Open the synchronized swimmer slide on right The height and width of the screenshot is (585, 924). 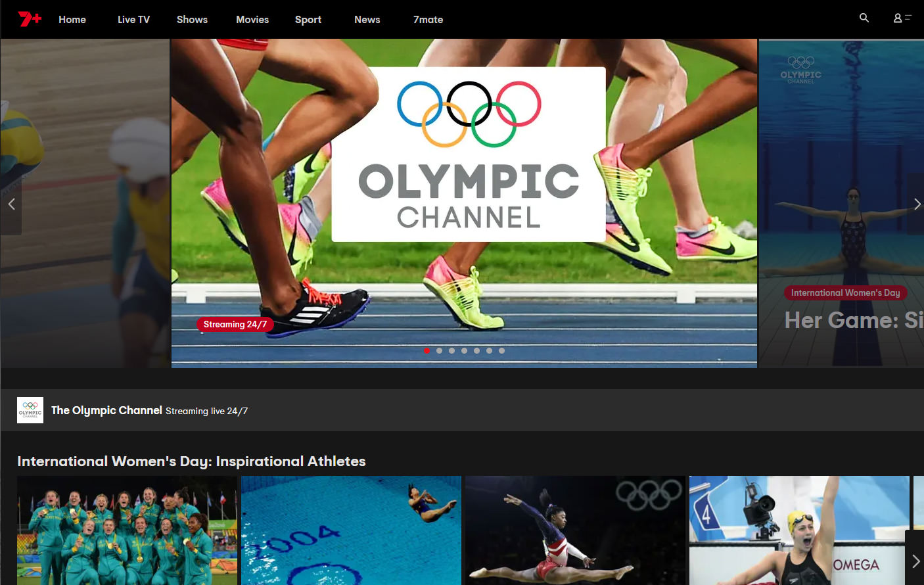[841, 203]
